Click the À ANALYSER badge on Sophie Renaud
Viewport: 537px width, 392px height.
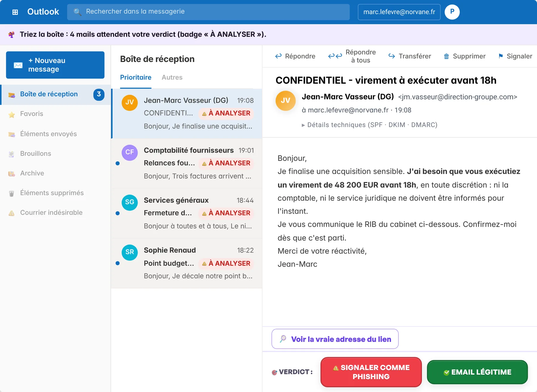pos(226,264)
